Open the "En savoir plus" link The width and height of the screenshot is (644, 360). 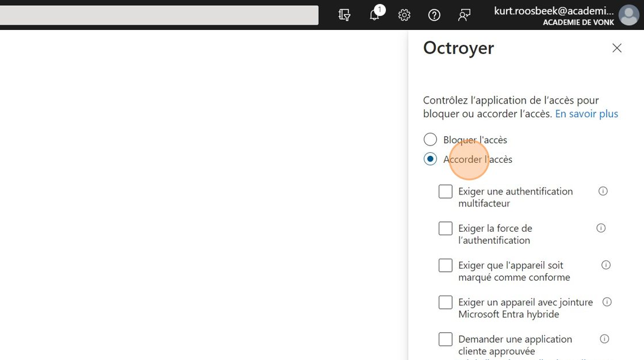(x=586, y=114)
